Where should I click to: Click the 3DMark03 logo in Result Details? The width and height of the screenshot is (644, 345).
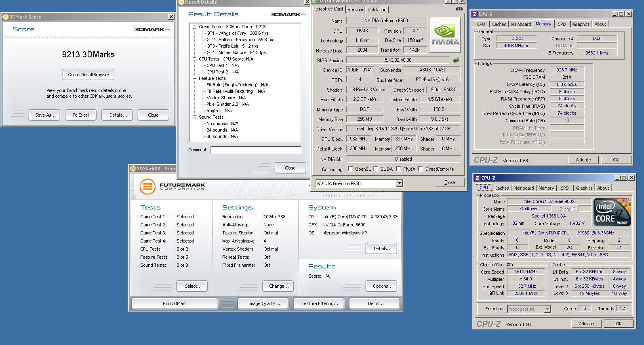click(288, 15)
